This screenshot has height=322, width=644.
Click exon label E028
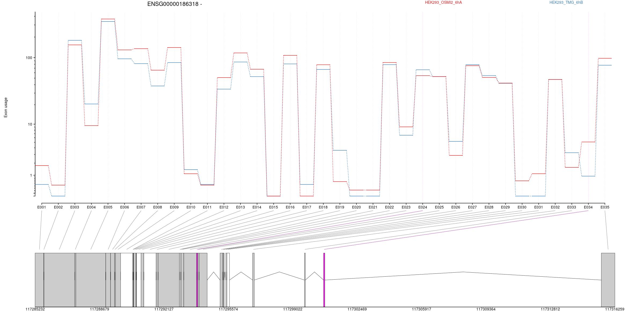(x=489, y=207)
